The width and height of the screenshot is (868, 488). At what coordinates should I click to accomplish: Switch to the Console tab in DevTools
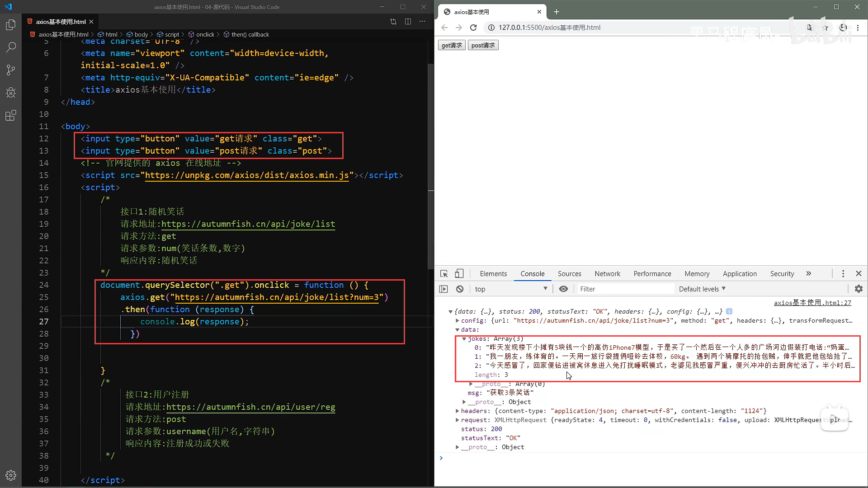[x=532, y=274]
